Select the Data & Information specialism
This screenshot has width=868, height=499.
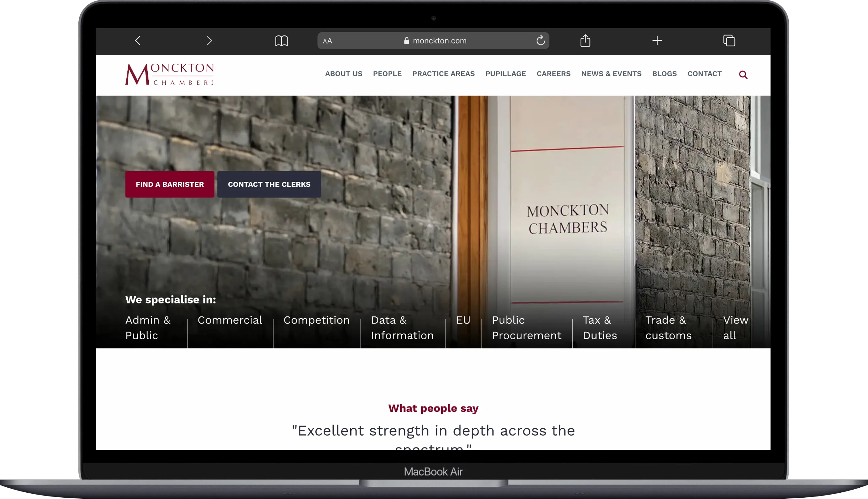[402, 328]
